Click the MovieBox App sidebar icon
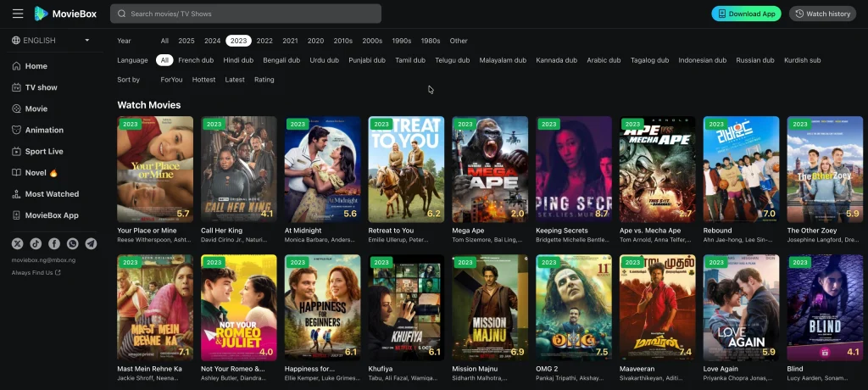This screenshot has width=868, height=390. point(16,215)
